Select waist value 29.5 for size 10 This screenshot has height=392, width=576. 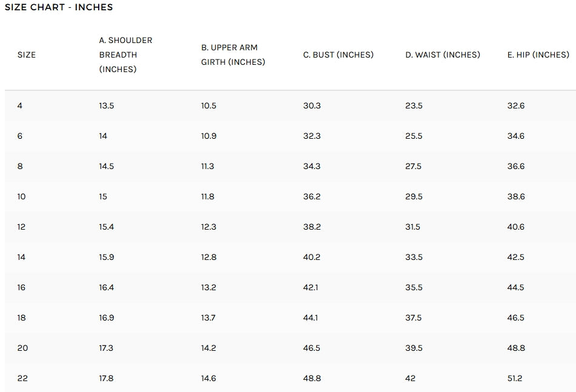coord(414,196)
